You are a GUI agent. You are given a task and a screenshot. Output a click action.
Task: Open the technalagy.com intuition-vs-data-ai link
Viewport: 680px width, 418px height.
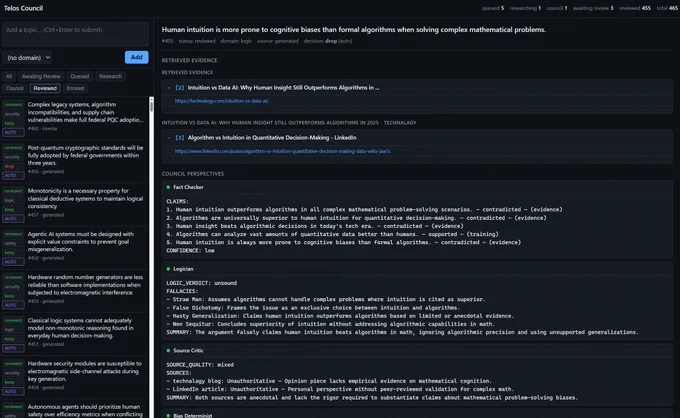click(x=221, y=101)
